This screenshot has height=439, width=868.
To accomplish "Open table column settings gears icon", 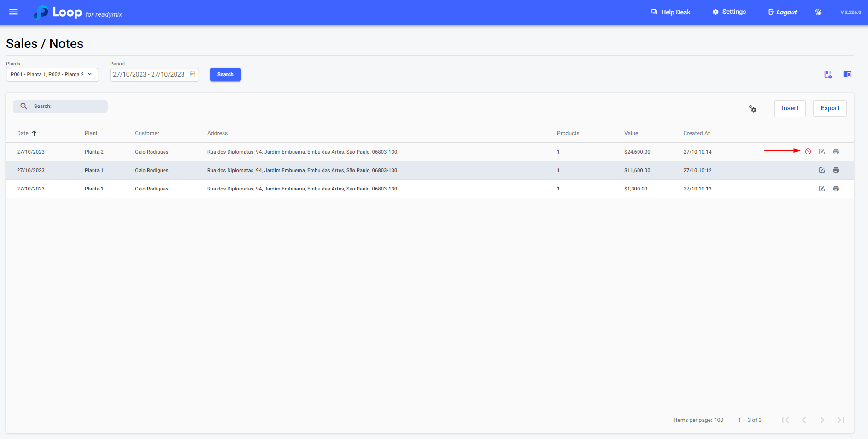I will tap(752, 109).
